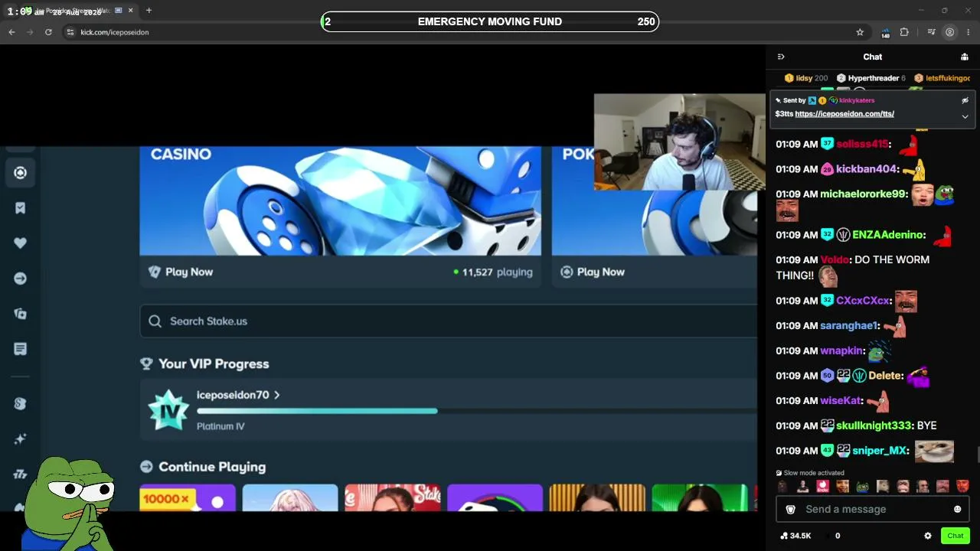Click username CXcxCXcx in chat

pos(863,301)
